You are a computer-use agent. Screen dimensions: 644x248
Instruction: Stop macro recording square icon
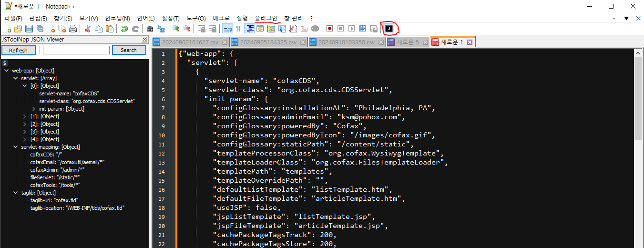(340, 29)
